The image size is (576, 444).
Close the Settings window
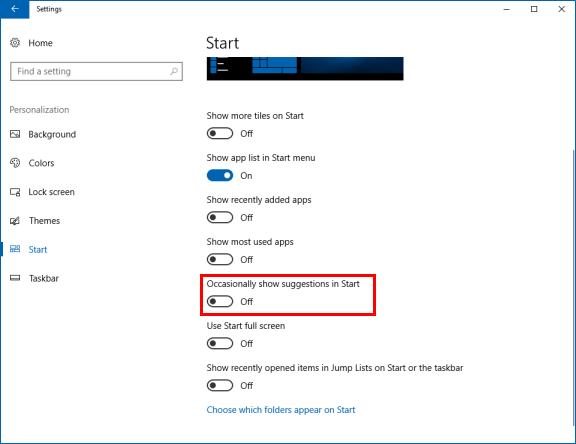click(x=562, y=9)
